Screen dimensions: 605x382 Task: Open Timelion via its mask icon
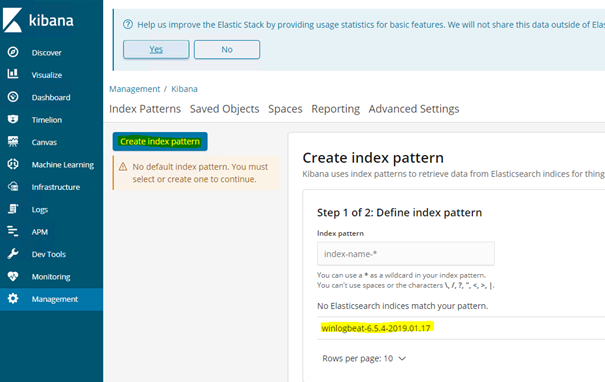(13, 119)
